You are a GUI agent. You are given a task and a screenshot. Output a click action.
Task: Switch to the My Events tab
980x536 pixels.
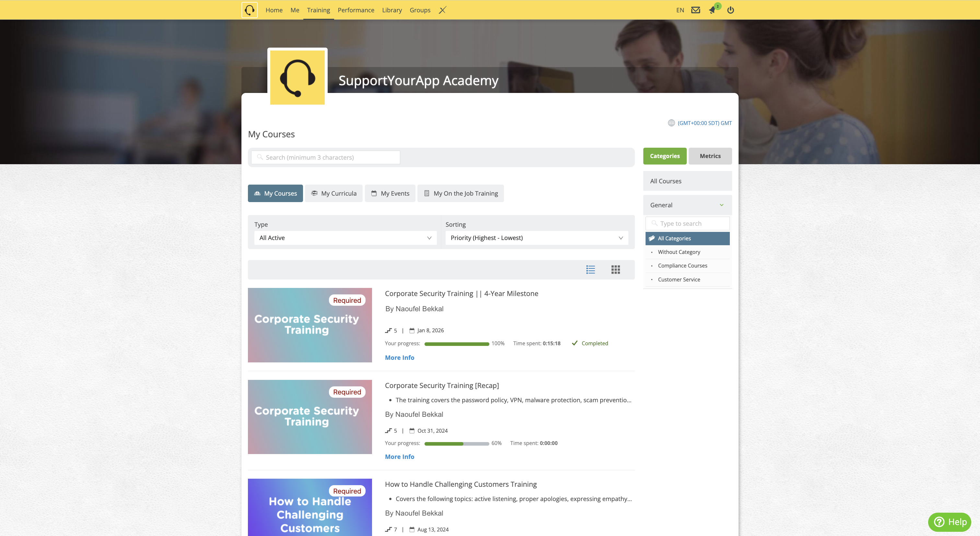tap(390, 193)
